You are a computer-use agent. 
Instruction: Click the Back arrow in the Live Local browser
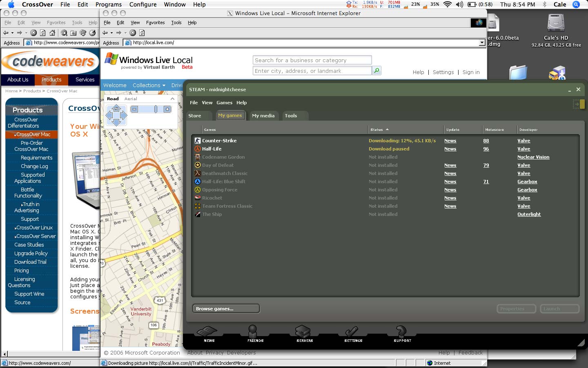coord(105,33)
